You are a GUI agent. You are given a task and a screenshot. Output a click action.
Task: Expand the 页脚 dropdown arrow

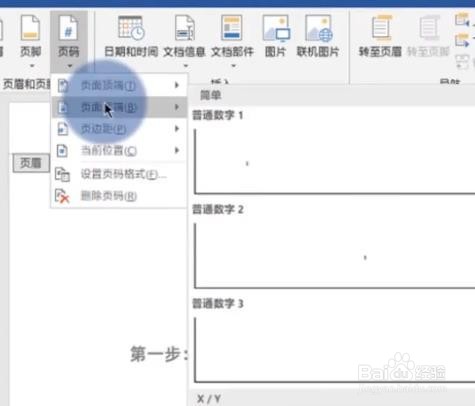(32, 66)
